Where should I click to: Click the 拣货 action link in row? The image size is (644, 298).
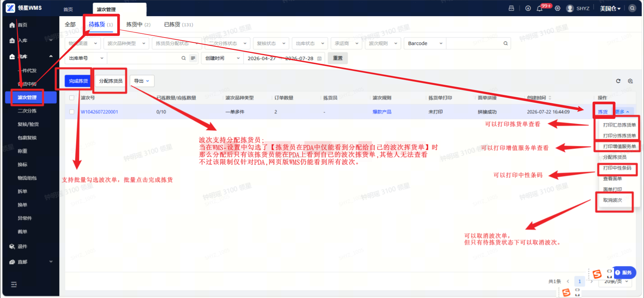(603, 112)
